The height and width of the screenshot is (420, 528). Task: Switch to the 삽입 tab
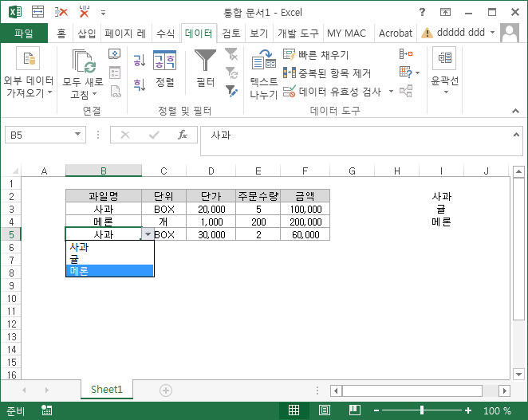point(87,33)
